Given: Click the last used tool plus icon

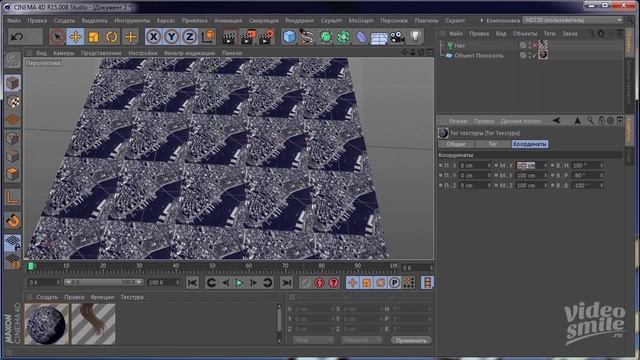Looking at the screenshot, I should click(130, 37).
